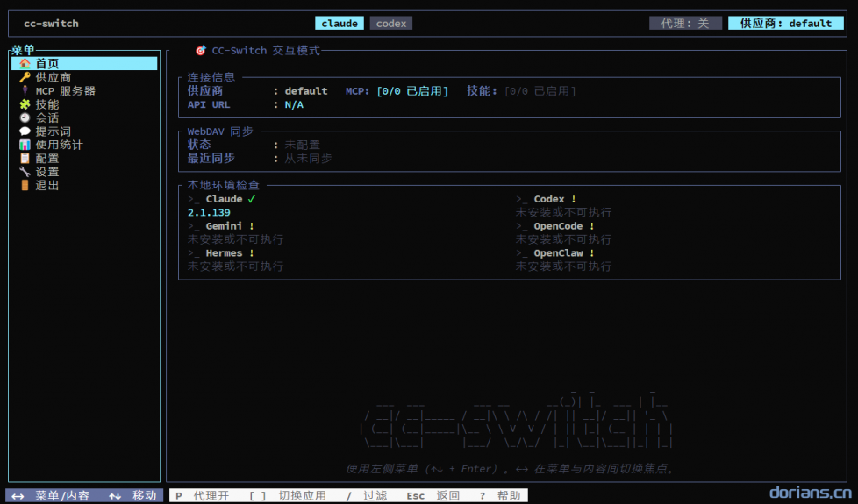
Task: Toggle the 代理: 关 proxy indicator
Action: (685, 23)
